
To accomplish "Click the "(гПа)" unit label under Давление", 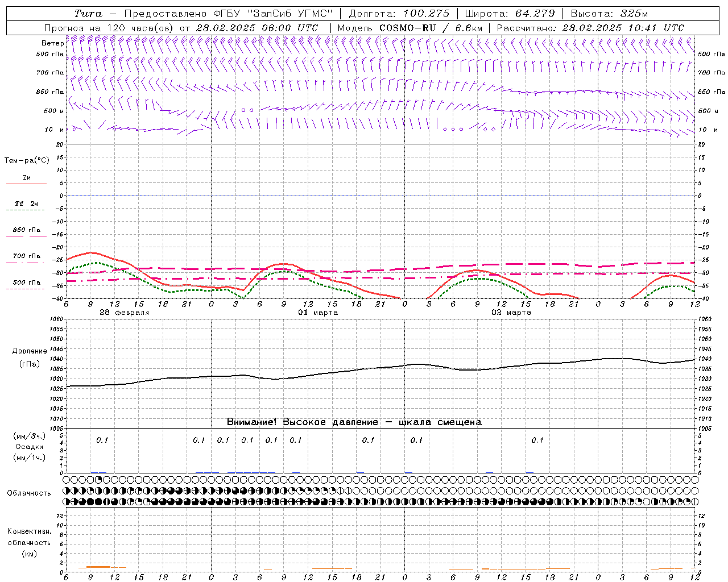I will (30, 364).
